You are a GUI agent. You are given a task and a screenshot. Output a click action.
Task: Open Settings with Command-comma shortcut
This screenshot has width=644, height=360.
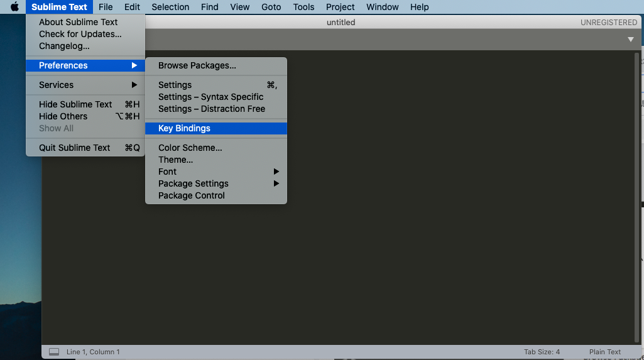[x=216, y=85]
